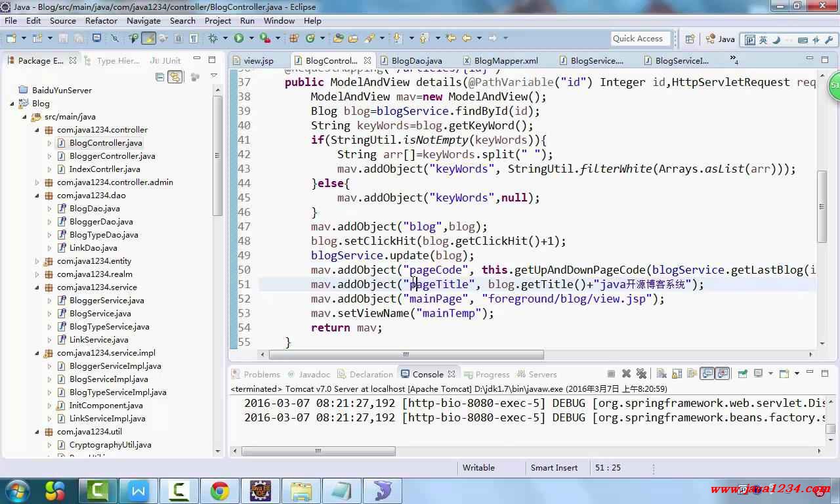This screenshot has width=840, height=504.
Task: Click the Debug bug icon in toolbar
Action: click(x=213, y=39)
